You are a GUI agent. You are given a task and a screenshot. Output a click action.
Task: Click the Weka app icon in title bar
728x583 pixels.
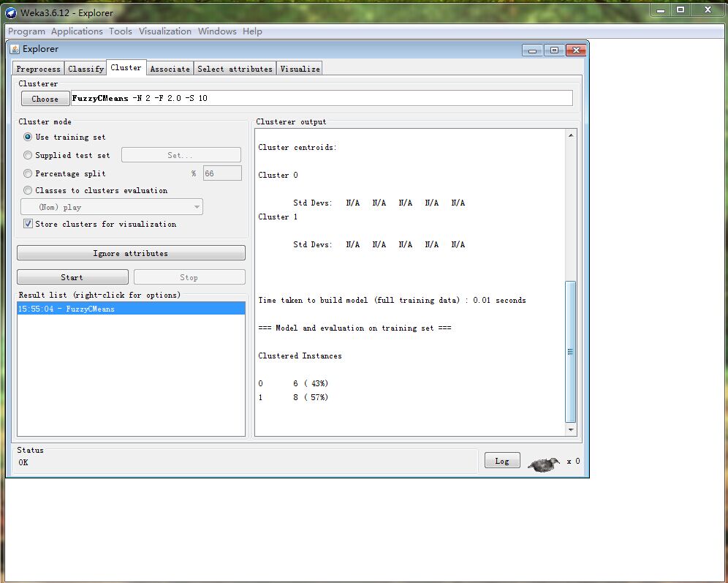11,13
